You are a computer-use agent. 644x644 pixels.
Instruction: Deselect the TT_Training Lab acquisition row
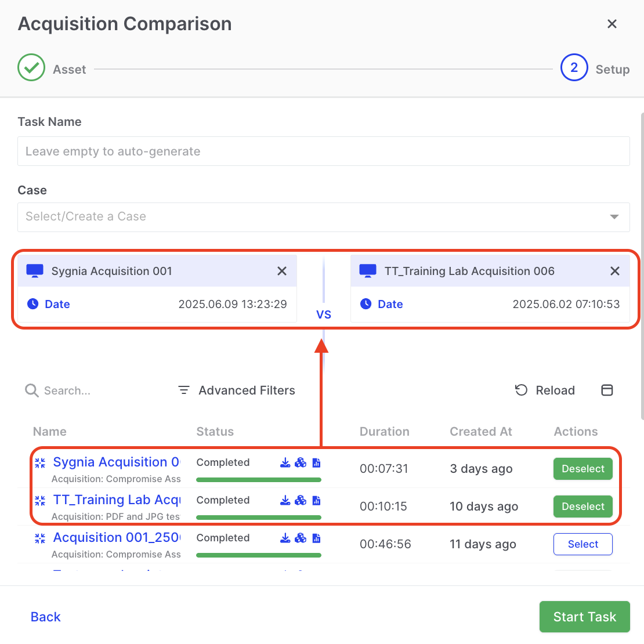click(583, 506)
